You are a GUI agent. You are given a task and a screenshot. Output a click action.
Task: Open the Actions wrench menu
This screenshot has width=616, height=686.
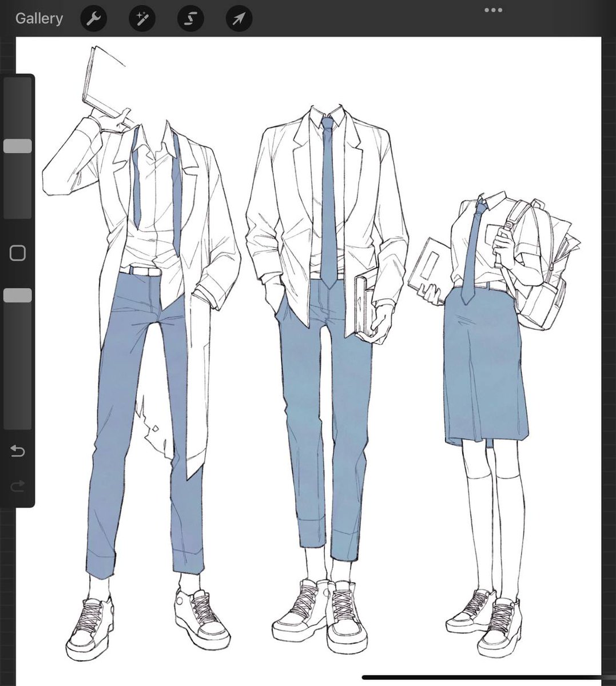click(93, 19)
